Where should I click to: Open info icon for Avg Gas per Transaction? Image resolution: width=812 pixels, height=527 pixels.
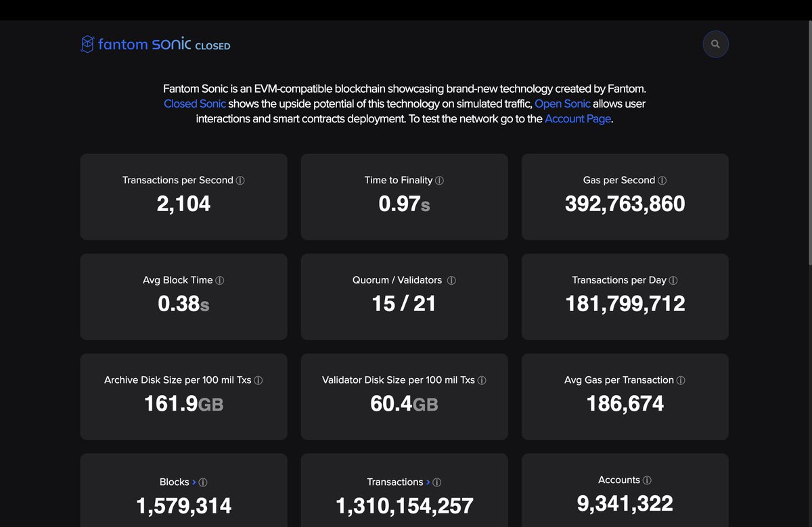681,381
